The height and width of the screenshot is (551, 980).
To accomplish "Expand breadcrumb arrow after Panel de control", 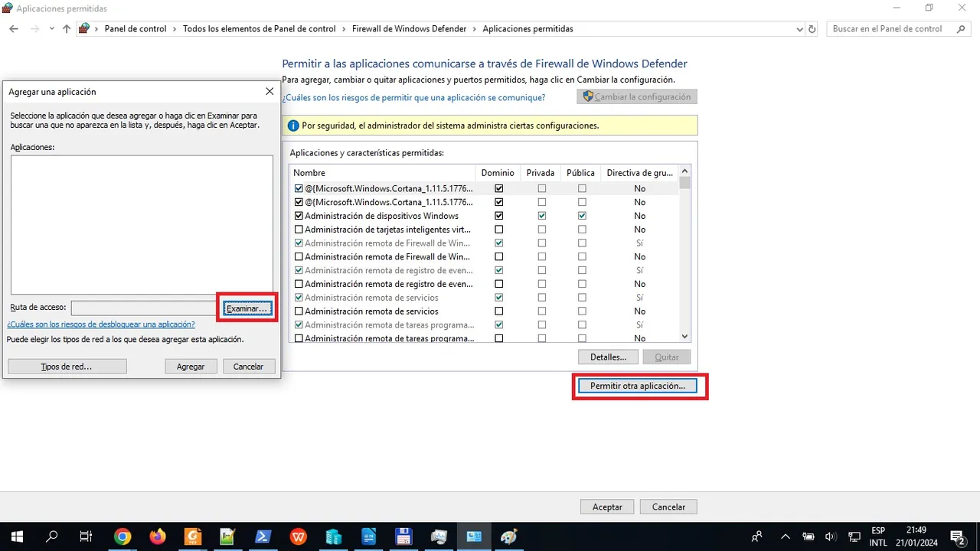I will click(175, 29).
